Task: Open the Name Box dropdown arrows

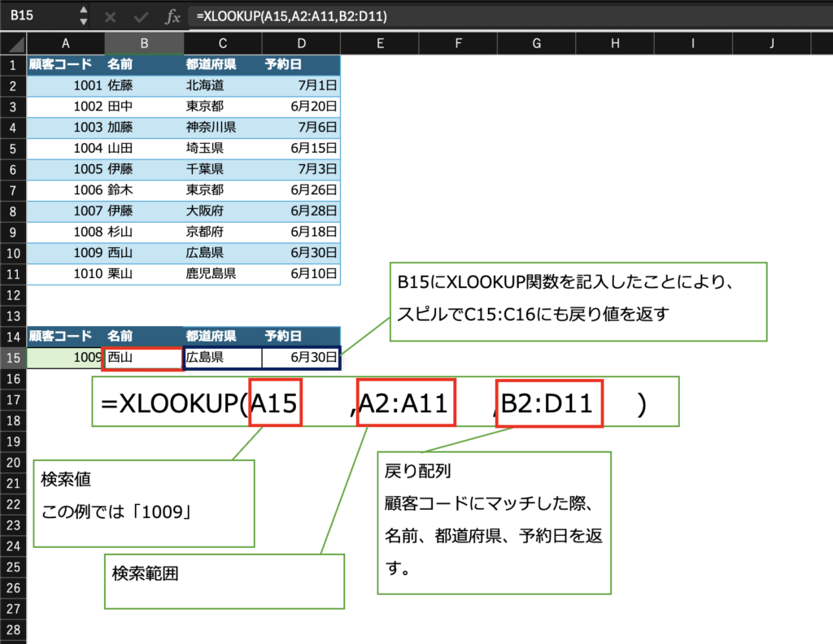Action: pyautogui.click(x=83, y=16)
